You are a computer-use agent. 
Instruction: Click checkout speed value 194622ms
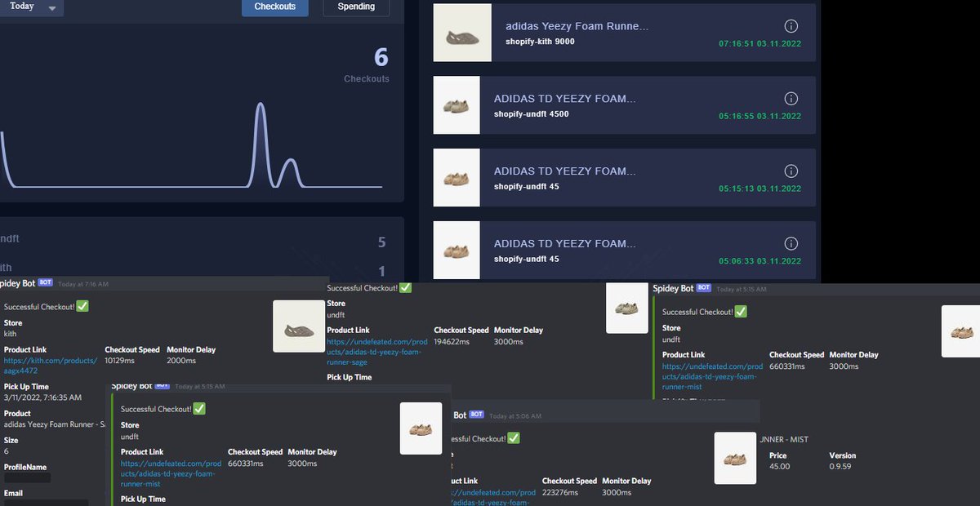tap(452, 342)
